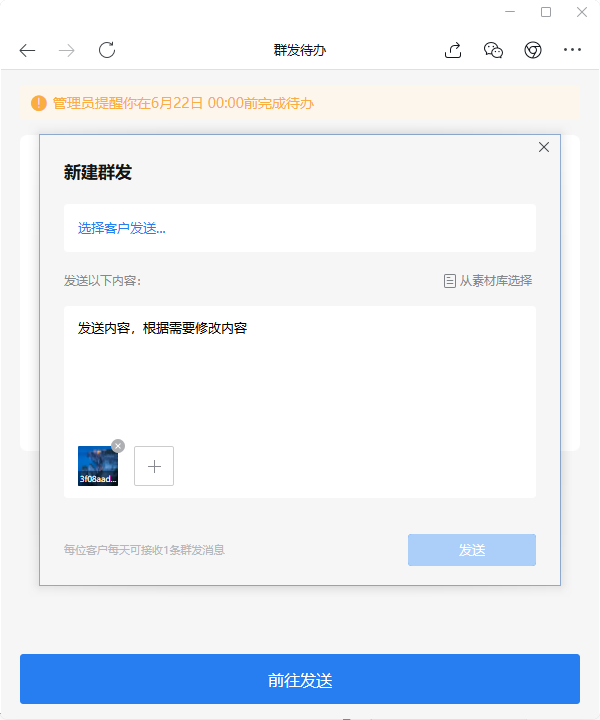Open the three-dot more menu

point(572,50)
